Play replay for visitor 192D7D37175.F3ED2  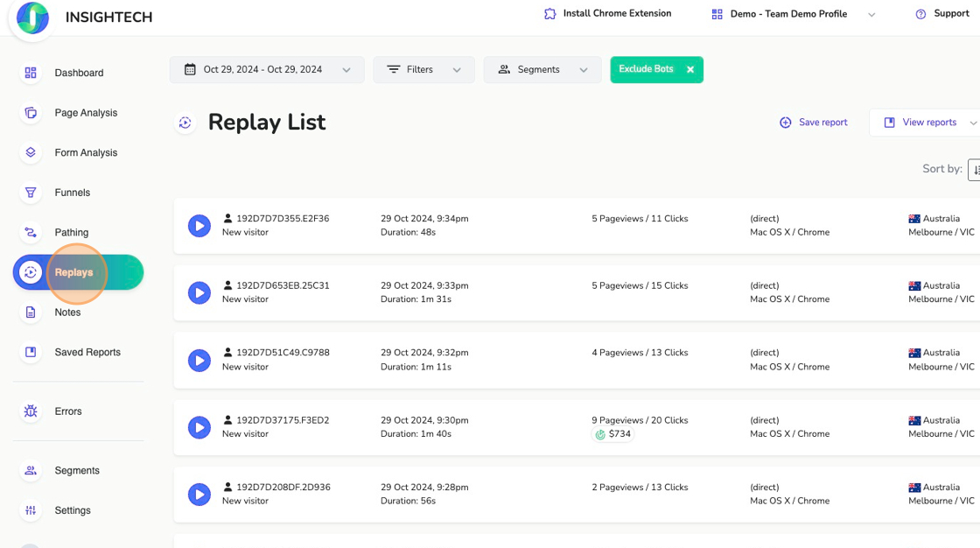pos(199,427)
